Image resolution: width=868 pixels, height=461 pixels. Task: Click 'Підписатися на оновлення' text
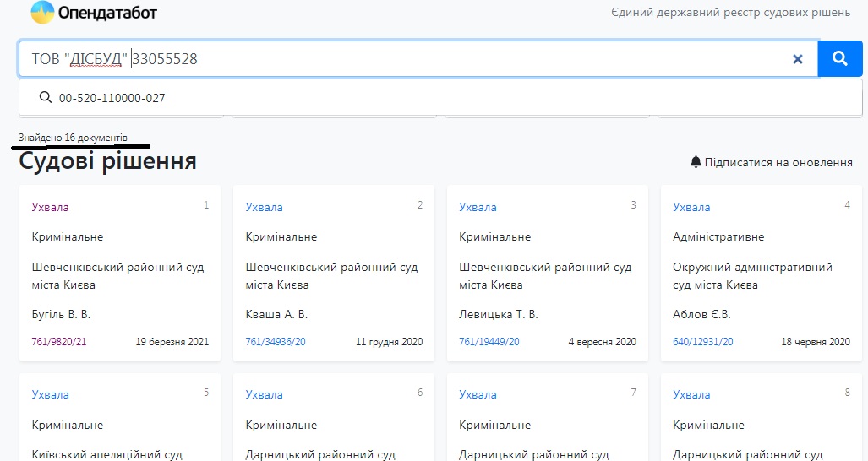(778, 162)
